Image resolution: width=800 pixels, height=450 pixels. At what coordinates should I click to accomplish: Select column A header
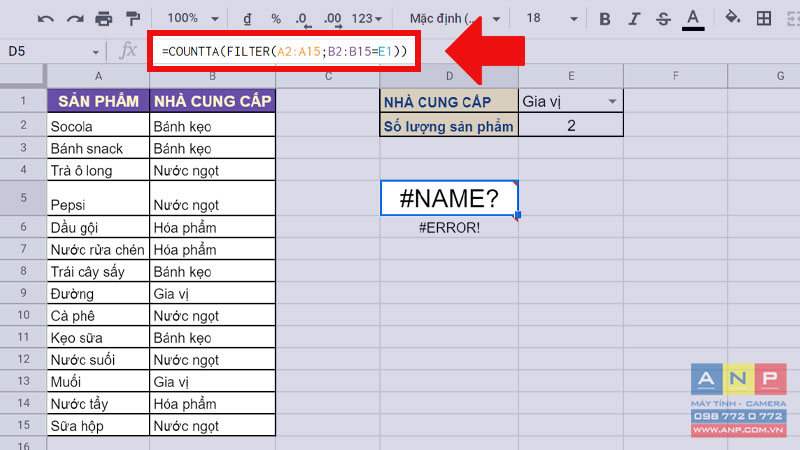(x=98, y=76)
